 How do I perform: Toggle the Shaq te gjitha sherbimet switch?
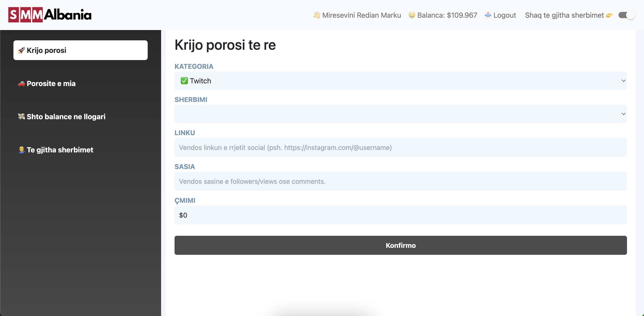pos(626,15)
